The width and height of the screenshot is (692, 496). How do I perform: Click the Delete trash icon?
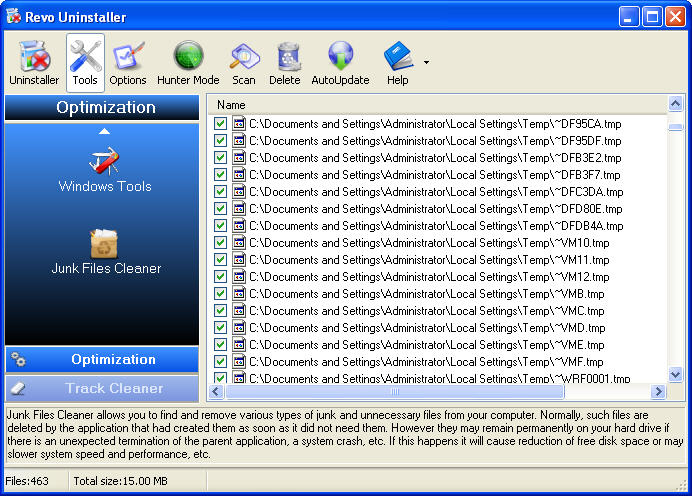click(x=285, y=63)
